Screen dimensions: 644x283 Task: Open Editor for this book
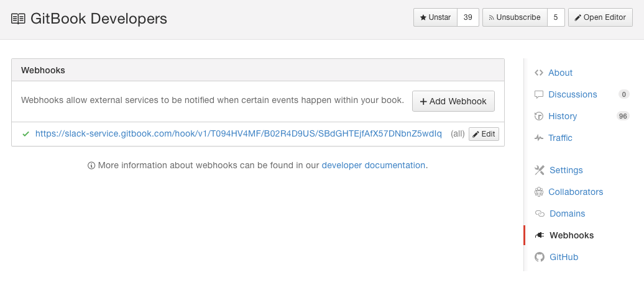(600, 17)
